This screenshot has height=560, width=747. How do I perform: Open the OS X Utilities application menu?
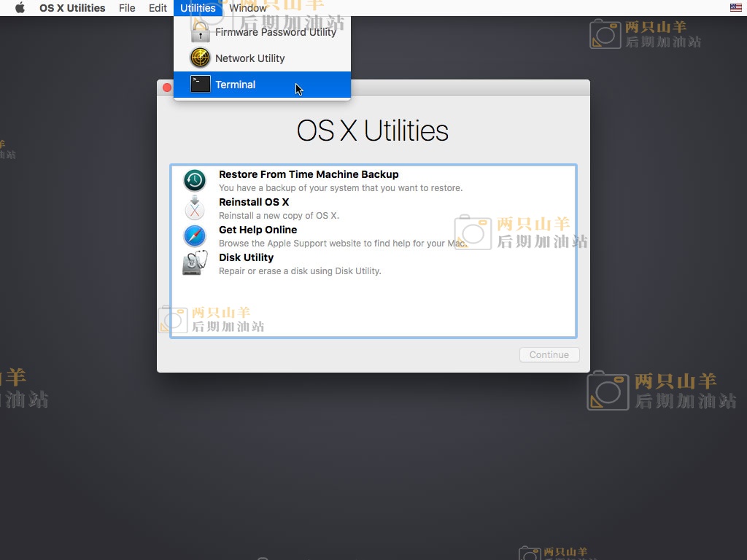click(72, 8)
